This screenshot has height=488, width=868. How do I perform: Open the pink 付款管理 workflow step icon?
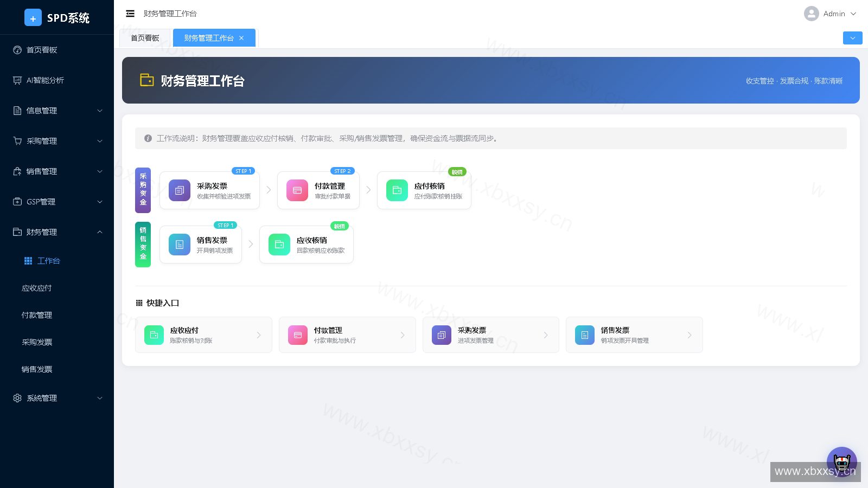pos(297,190)
